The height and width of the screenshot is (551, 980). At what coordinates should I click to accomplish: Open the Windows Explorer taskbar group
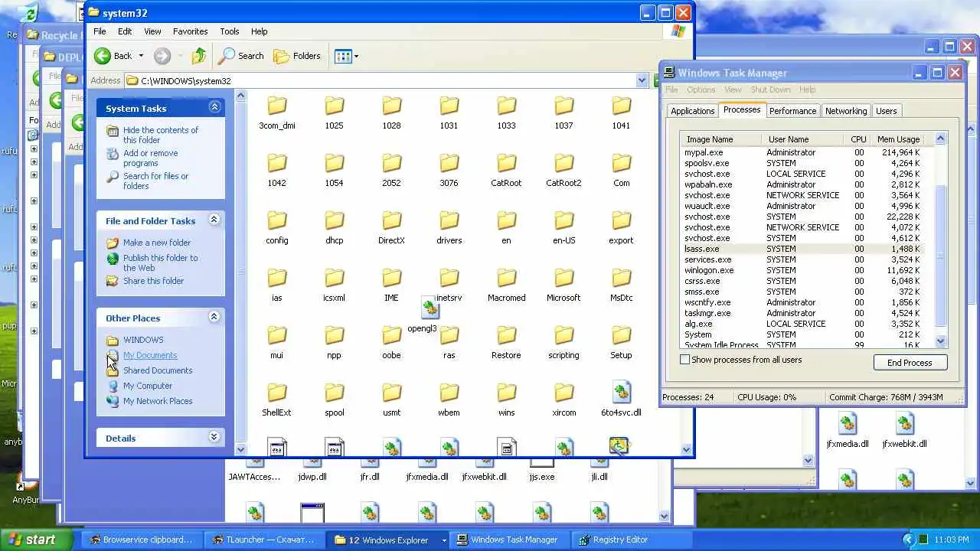tap(389, 540)
